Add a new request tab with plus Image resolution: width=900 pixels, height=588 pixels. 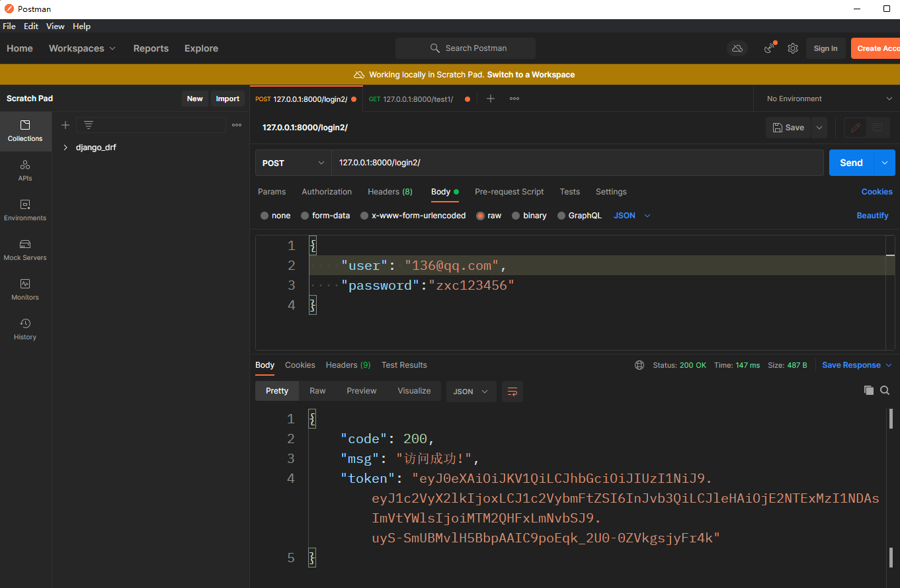[491, 99]
